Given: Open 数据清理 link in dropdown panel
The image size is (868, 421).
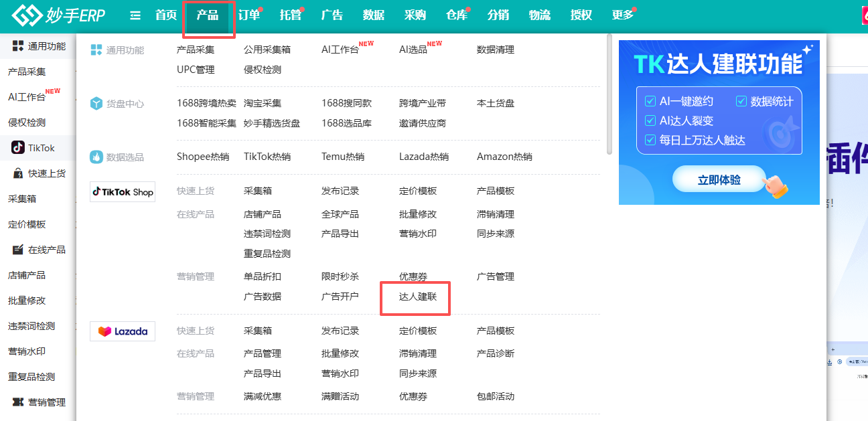Looking at the screenshot, I should pyautogui.click(x=496, y=50).
